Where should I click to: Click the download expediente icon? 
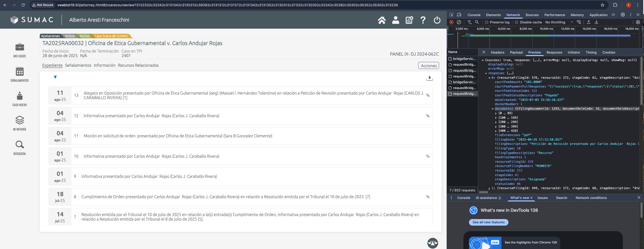pyautogui.click(x=430, y=78)
